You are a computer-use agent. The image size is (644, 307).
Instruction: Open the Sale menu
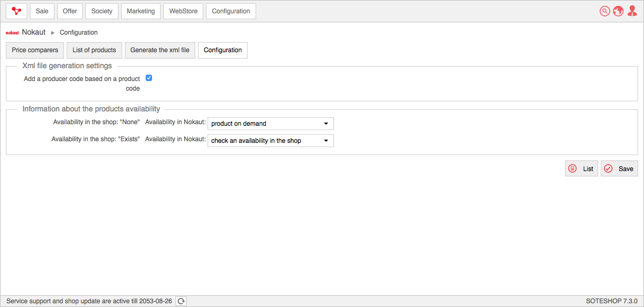(42, 11)
